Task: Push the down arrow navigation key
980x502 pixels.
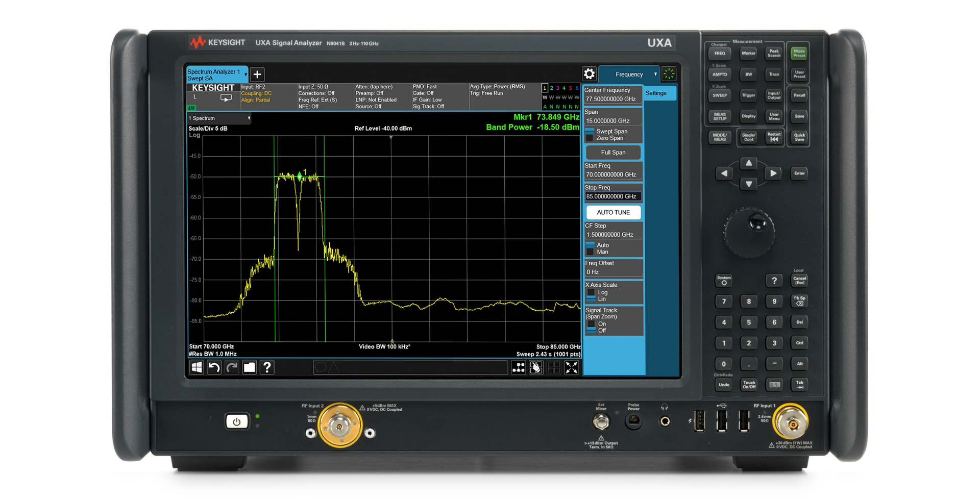Action: point(749,184)
